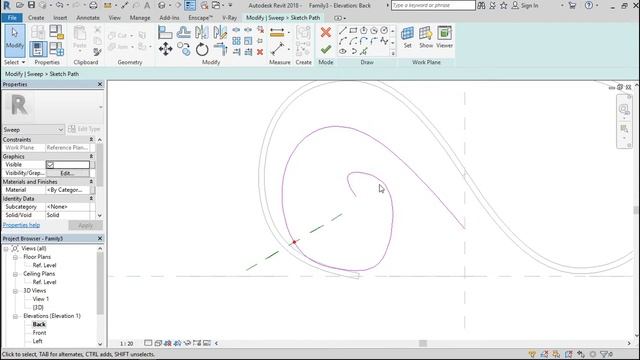Click the Print icon in quick access toolbar
The height and width of the screenshot is (360, 640).
click(x=93, y=5)
